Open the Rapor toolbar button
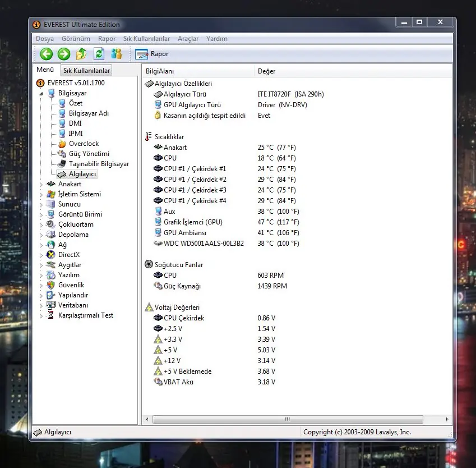The width and height of the screenshot is (476, 468). tap(152, 54)
